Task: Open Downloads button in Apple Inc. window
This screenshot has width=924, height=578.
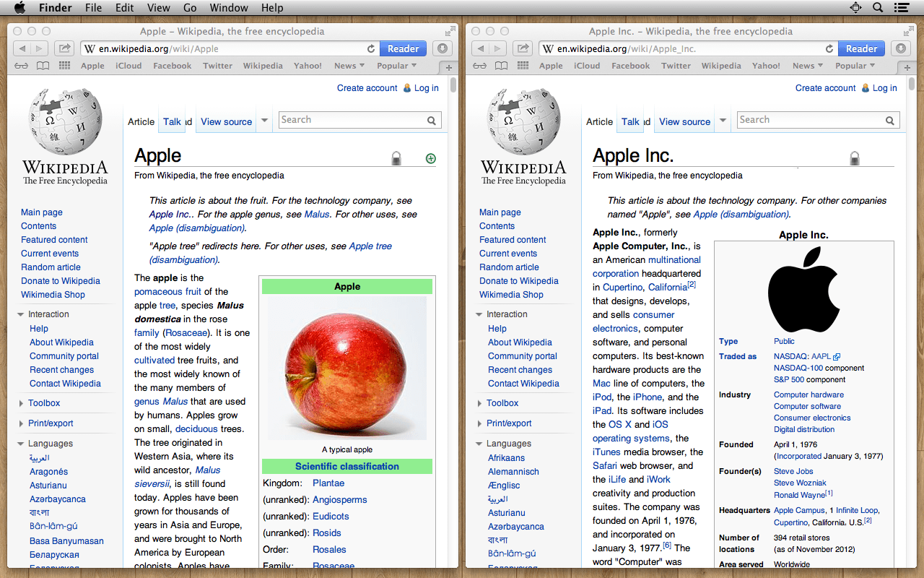Action: (900, 48)
